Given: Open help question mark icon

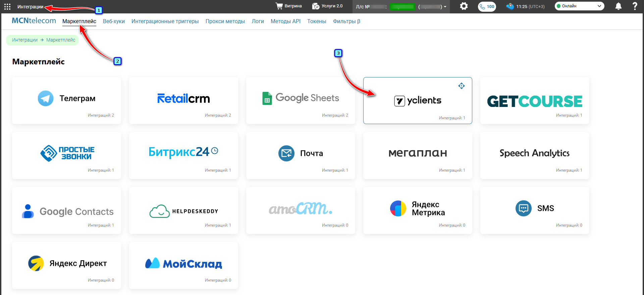Looking at the screenshot, I should (x=635, y=6).
